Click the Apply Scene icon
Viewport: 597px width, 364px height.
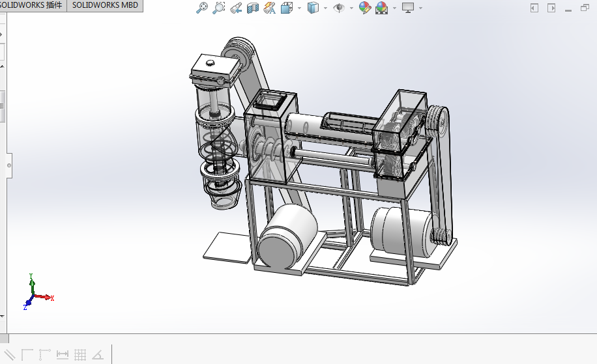click(x=381, y=8)
